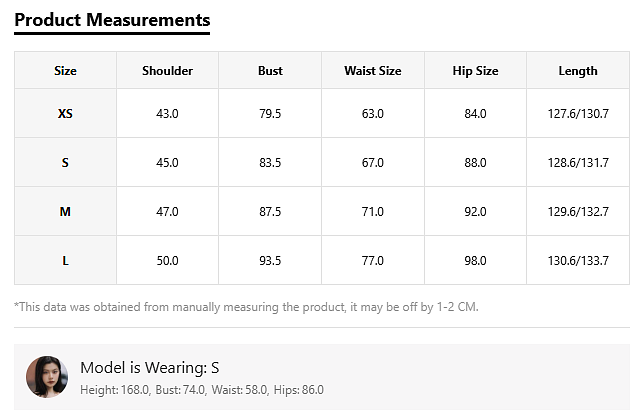This screenshot has width=638, height=416.
Task: Click the "Model is Wearing: S" text
Action: pyautogui.click(x=149, y=368)
